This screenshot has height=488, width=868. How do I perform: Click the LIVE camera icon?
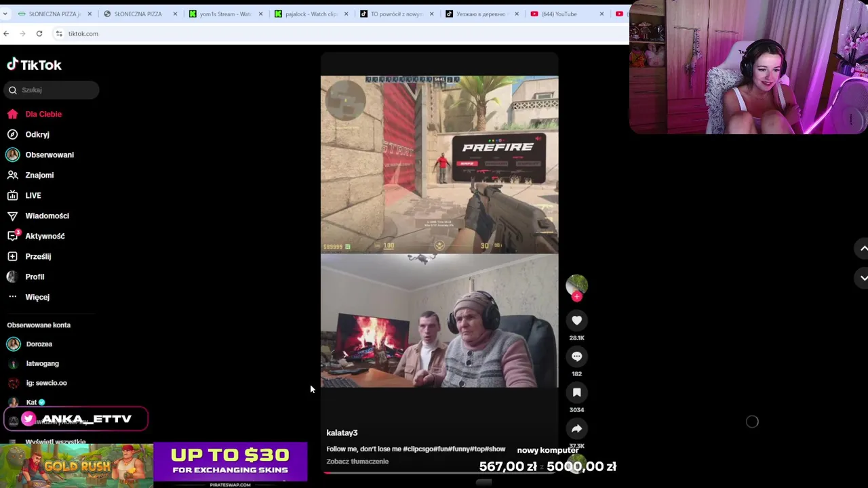(12, 195)
